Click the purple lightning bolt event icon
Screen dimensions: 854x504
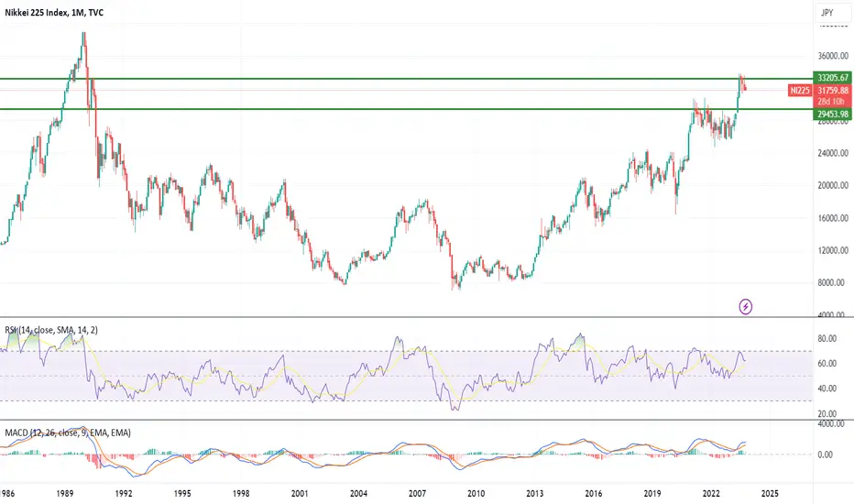745,307
